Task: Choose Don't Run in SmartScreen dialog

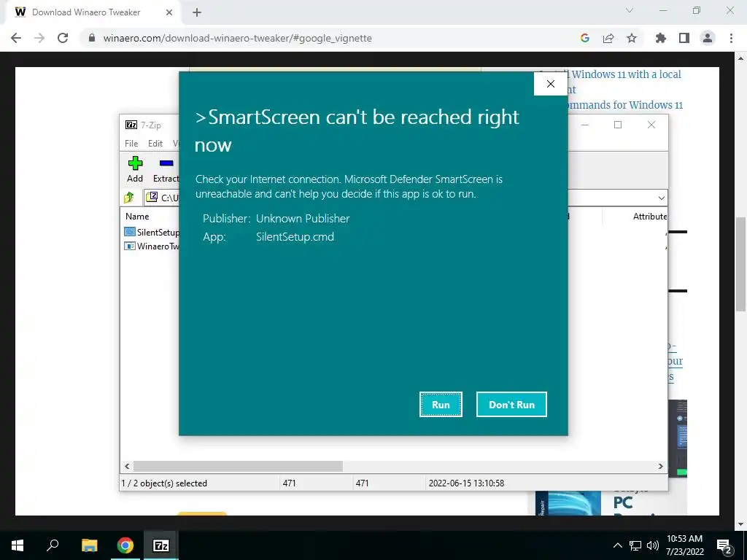Action: [x=511, y=404]
